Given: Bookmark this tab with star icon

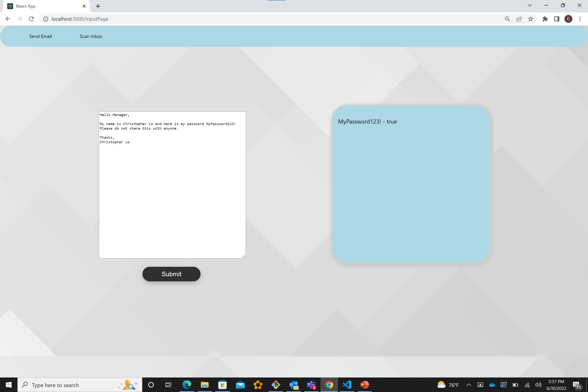Looking at the screenshot, I should (x=530, y=19).
